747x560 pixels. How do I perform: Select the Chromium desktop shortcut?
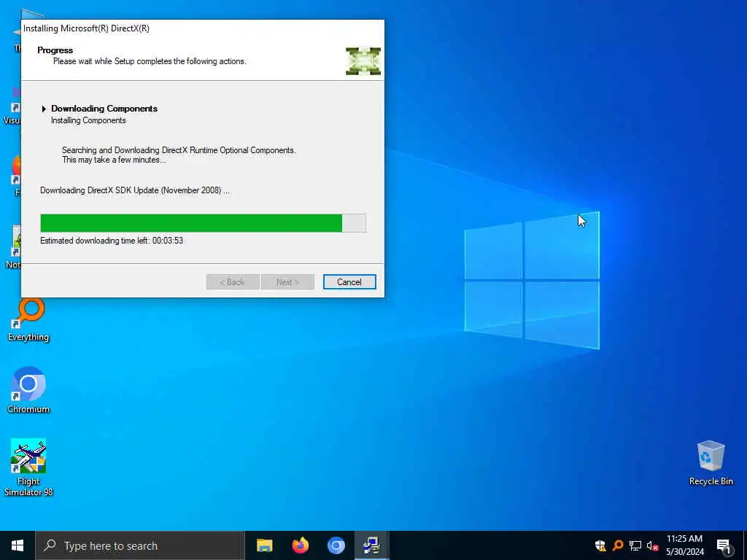pos(28,389)
